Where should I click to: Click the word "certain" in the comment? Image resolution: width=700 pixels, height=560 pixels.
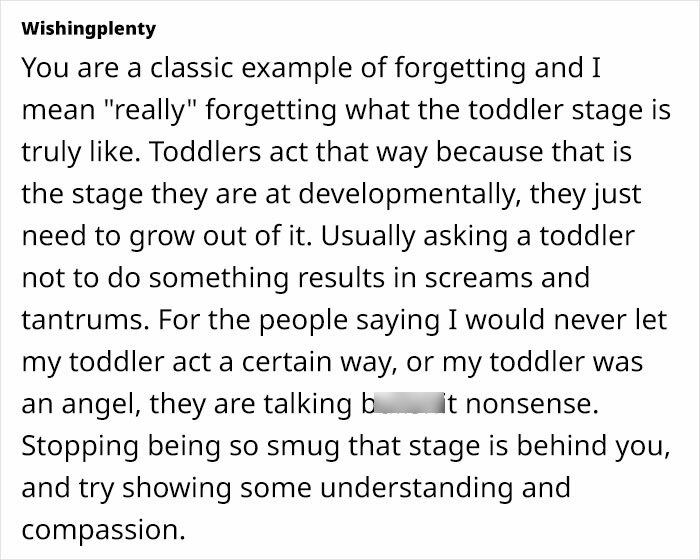(x=287, y=362)
